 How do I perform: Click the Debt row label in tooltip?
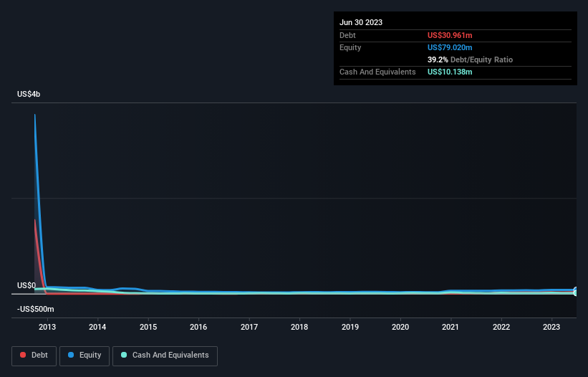pyautogui.click(x=347, y=35)
